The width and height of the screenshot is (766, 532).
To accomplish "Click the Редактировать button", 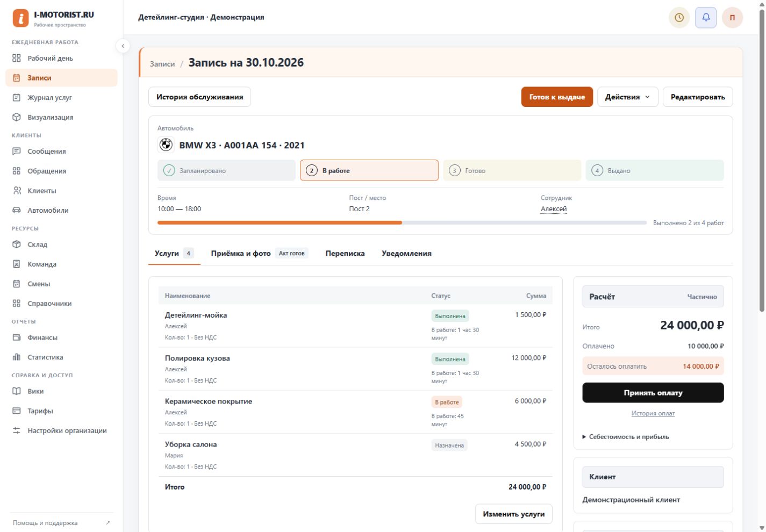I will tap(698, 97).
